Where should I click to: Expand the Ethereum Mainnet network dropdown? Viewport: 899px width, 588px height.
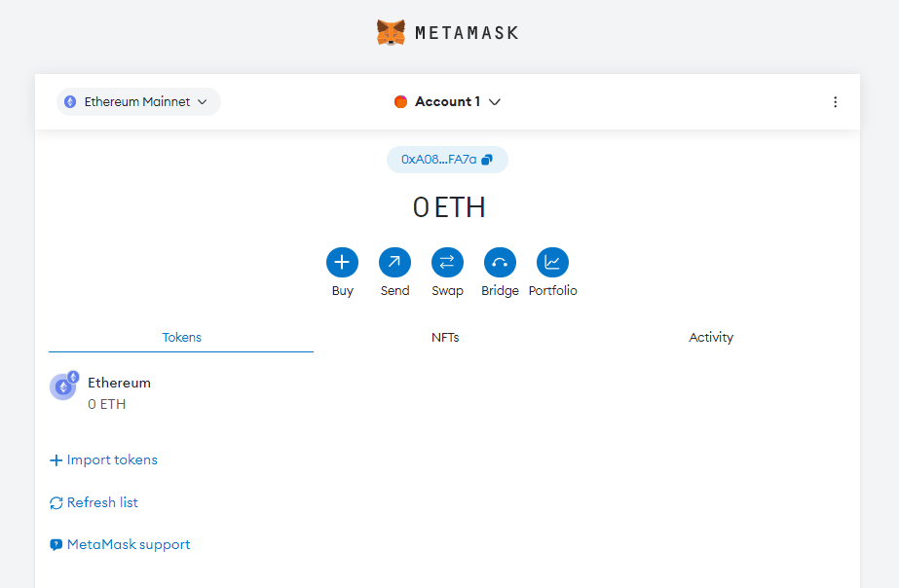(138, 102)
